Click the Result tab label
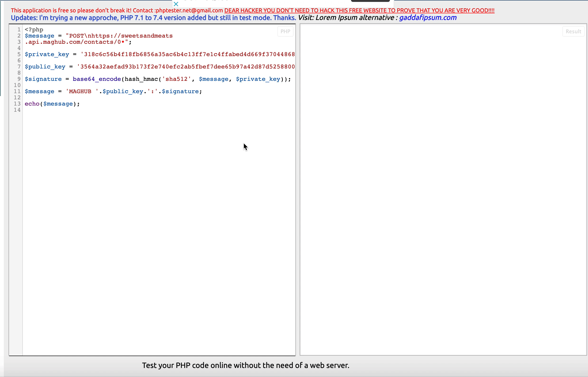The height and width of the screenshot is (377, 588). (573, 31)
